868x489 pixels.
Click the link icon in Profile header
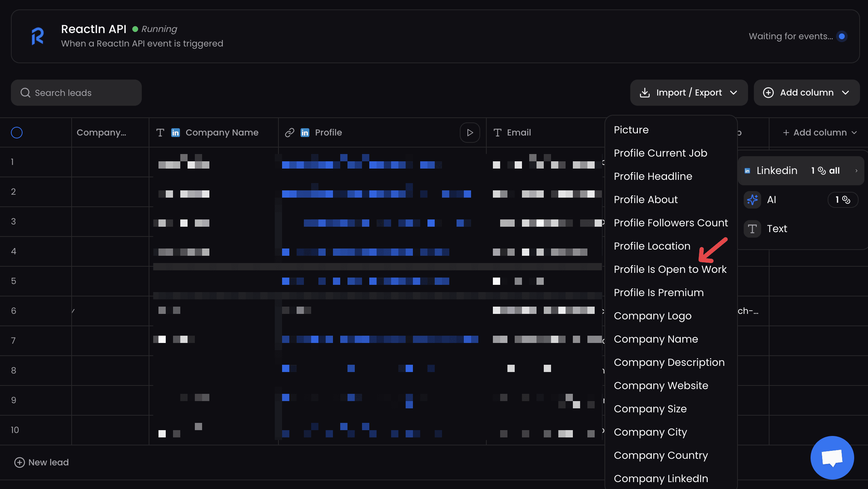(290, 133)
